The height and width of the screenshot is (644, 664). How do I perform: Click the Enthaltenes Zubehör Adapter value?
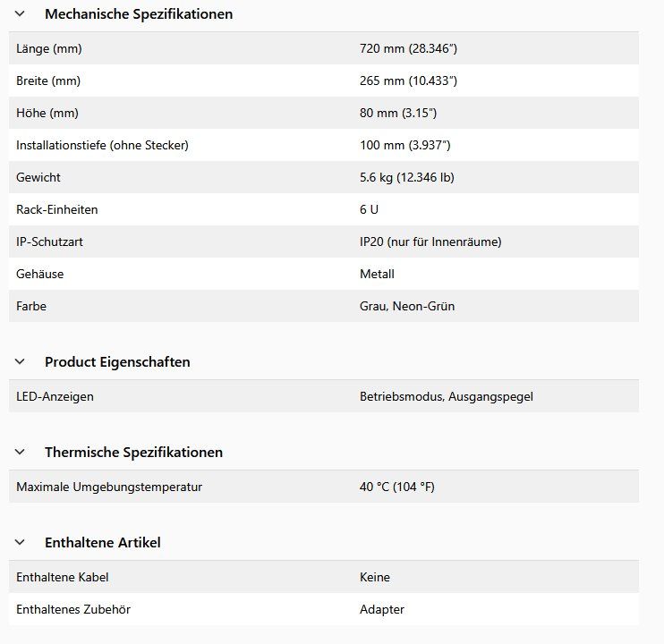(382, 609)
